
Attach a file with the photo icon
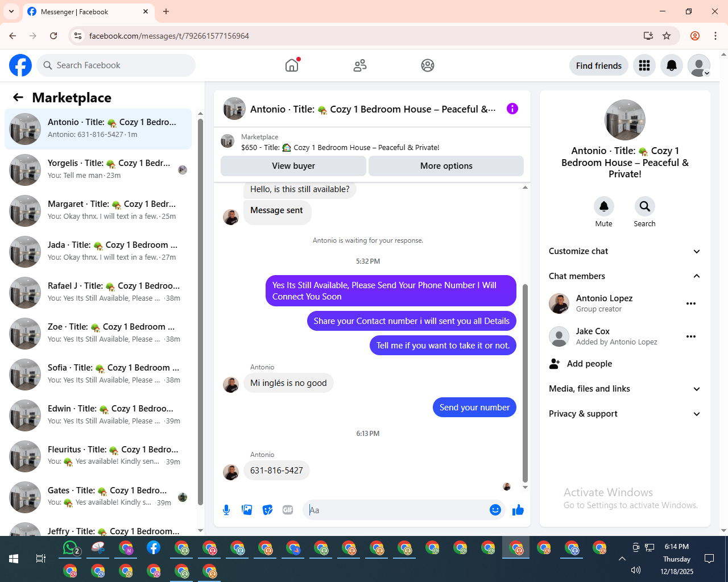(247, 510)
